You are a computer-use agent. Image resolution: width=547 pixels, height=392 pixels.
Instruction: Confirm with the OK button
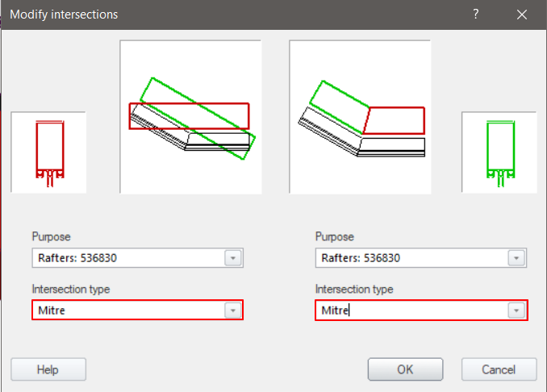(x=405, y=369)
